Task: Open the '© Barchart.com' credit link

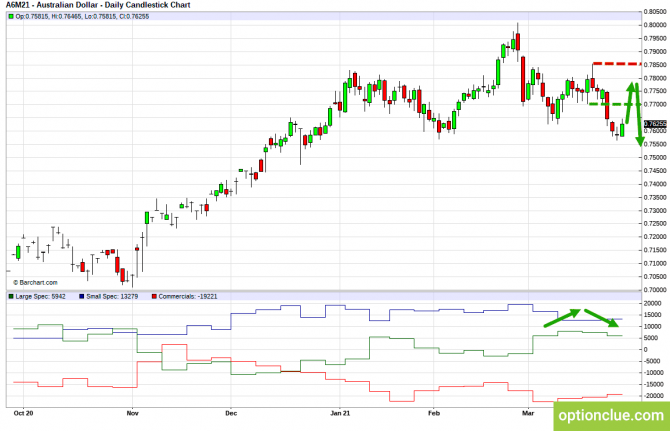Action: (35, 283)
